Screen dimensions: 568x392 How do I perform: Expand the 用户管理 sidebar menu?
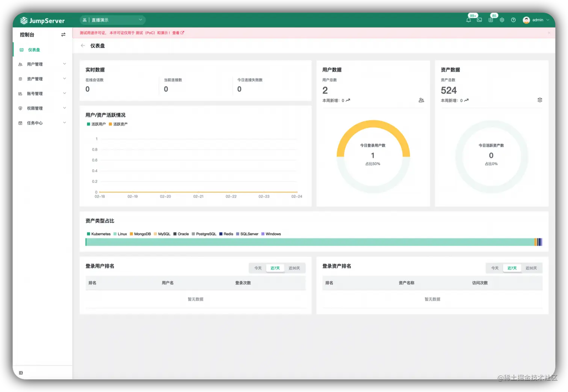point(42,64)
